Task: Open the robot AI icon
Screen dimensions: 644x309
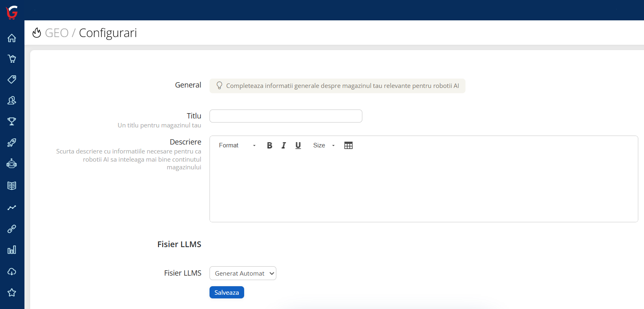Action: [12, 164]
